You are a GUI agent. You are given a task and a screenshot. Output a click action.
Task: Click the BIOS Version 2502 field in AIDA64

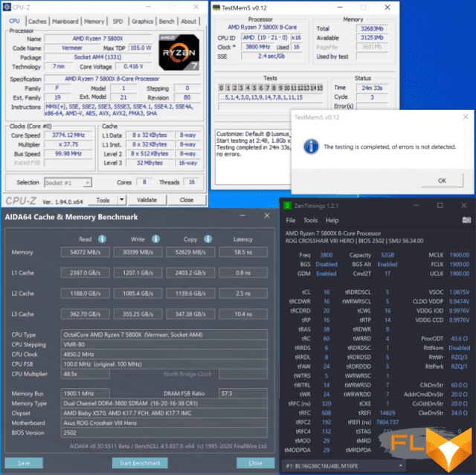pyautogui.click(x=164, y=433)
